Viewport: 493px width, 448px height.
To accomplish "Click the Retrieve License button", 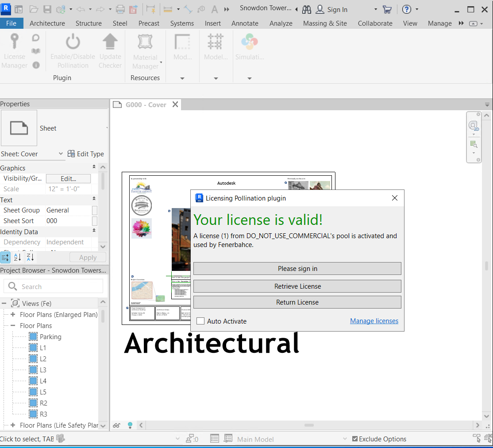I will point(297,286).
